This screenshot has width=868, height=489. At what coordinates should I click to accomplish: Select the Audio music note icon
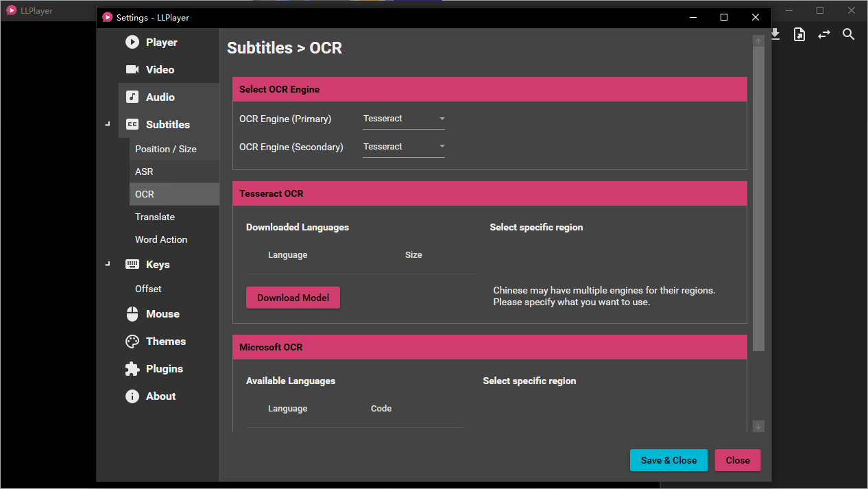[132, 97]
